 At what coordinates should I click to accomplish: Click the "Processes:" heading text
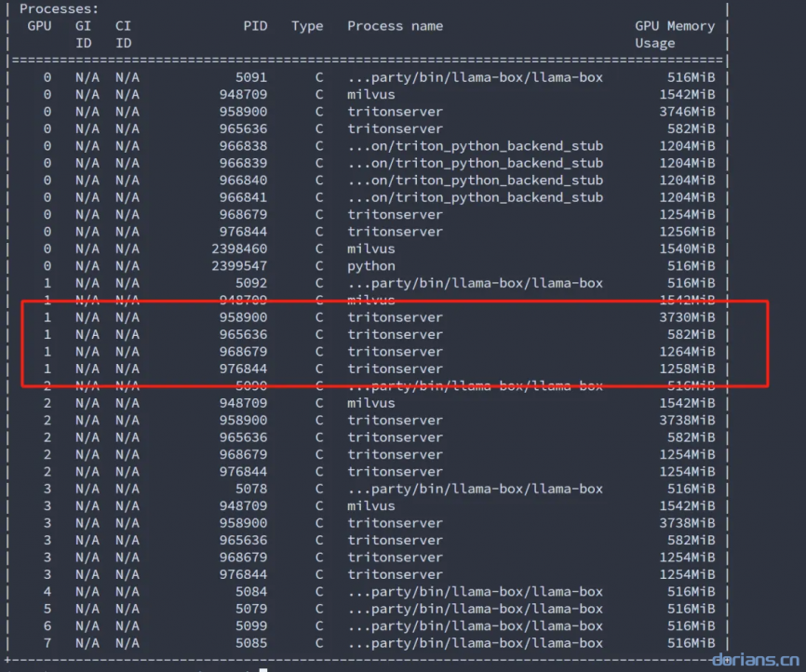(60, 8)
